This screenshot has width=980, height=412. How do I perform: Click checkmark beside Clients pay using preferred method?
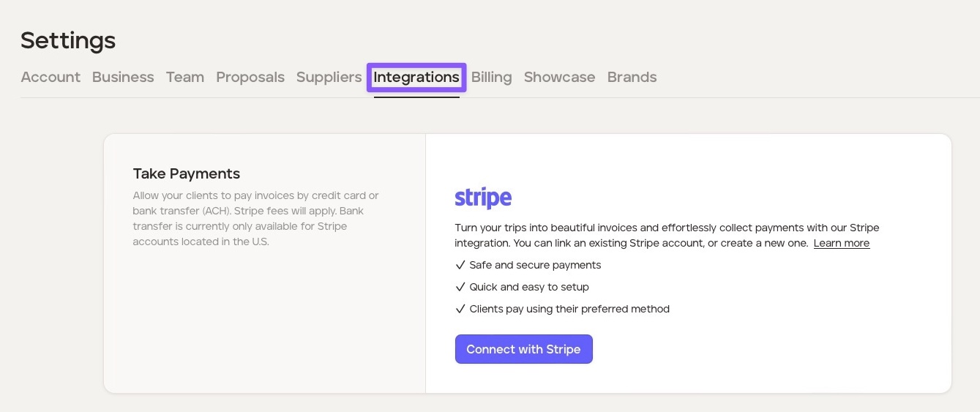[460, 309]
